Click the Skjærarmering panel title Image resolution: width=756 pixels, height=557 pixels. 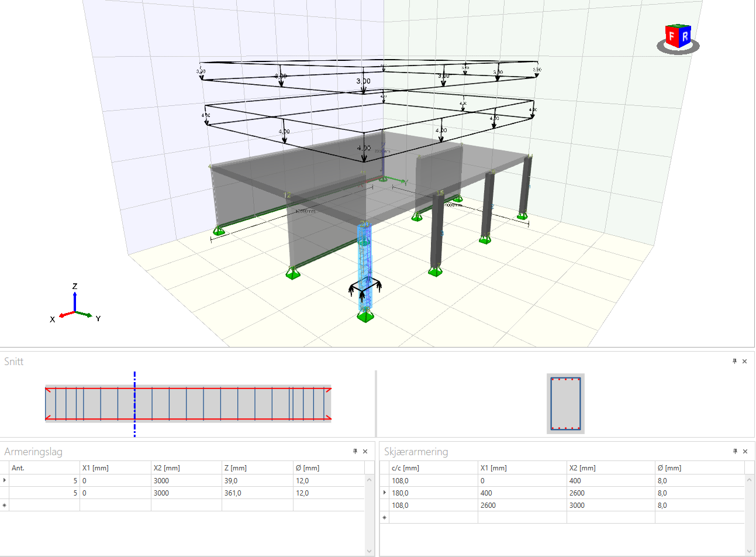click(x=416, y=452)
